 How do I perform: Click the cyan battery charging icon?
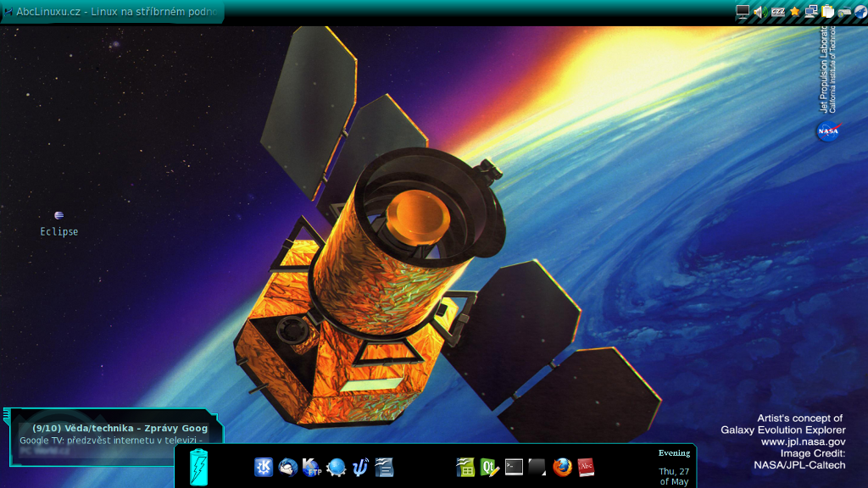coord(198,468)
